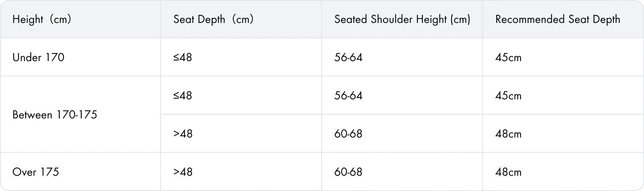Select 56-64 shoulder height in Under 170 row
This screenshot has height=191, width=644.
(x=348, y=57)
